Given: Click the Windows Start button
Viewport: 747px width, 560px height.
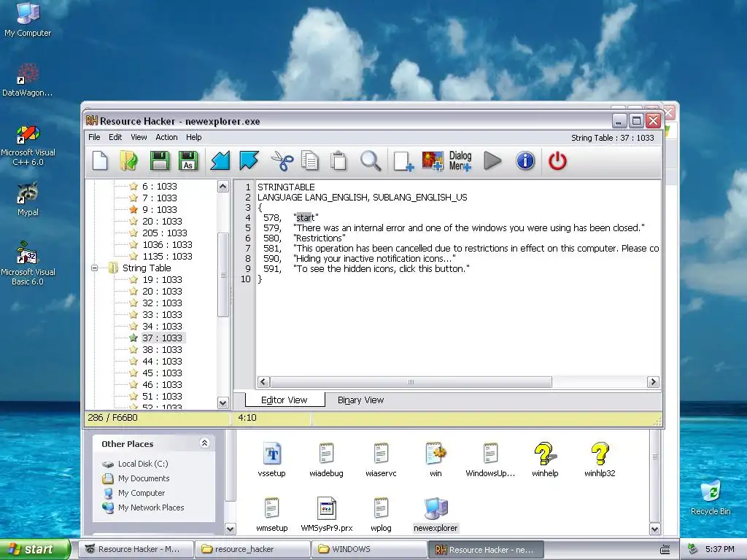Looking at the screenshot, I should tap(35, 549).
